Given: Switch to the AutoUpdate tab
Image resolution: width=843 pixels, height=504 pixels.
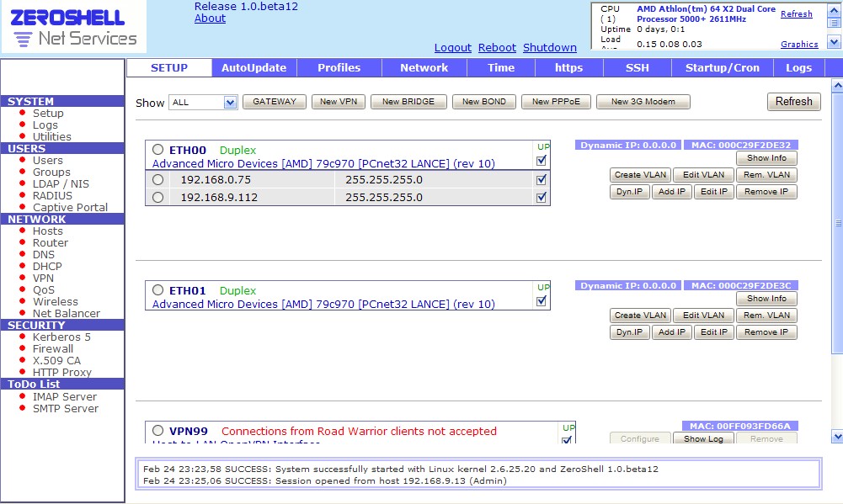Looking at the screenshot, I should 253,67.
